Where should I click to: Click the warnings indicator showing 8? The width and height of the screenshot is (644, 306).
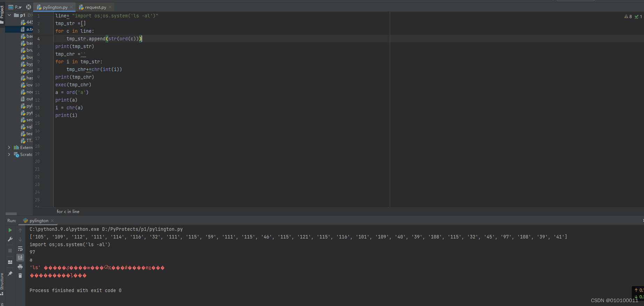tap(628, 16)
